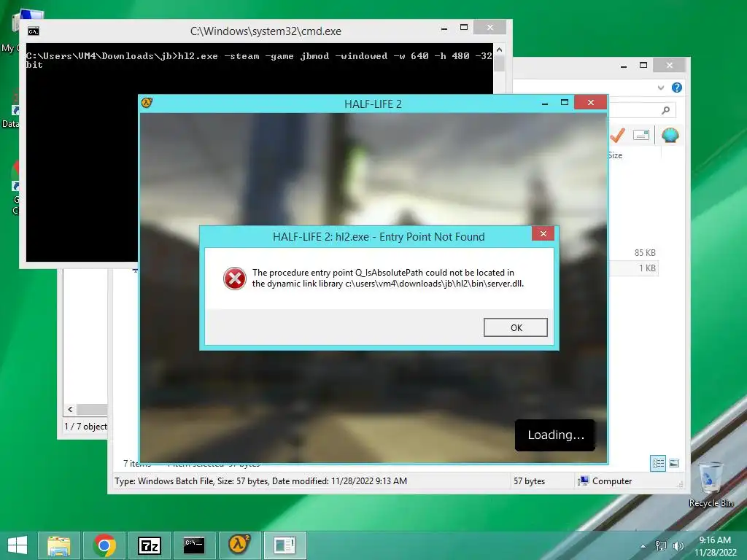747x560 pixels.
Task: Click the hl2.exe command line text in cmd
Action: point(259,60)
